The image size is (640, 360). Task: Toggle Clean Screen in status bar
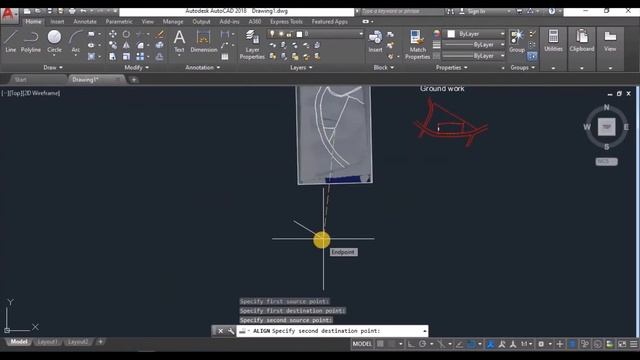point(622,344)
